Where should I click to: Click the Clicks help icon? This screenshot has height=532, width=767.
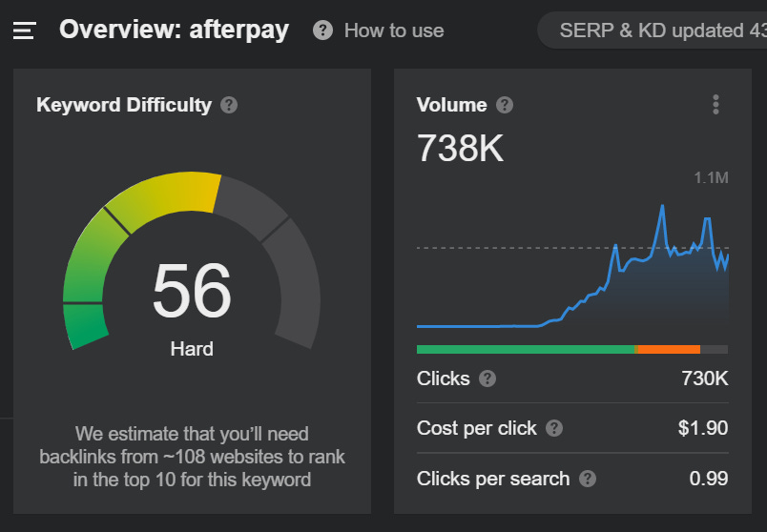(x=487, y=379)
